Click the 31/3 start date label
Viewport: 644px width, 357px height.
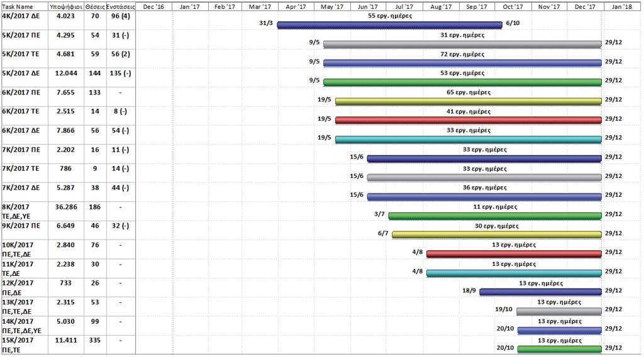266,23
